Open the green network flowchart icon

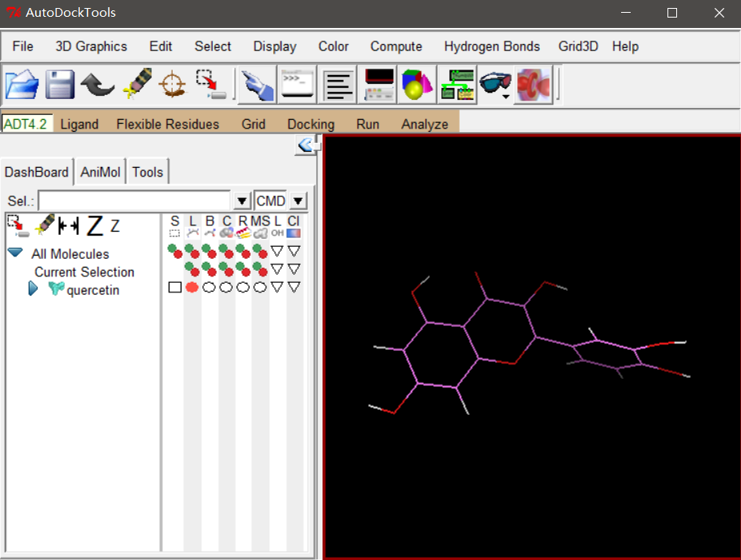[457, 85]
